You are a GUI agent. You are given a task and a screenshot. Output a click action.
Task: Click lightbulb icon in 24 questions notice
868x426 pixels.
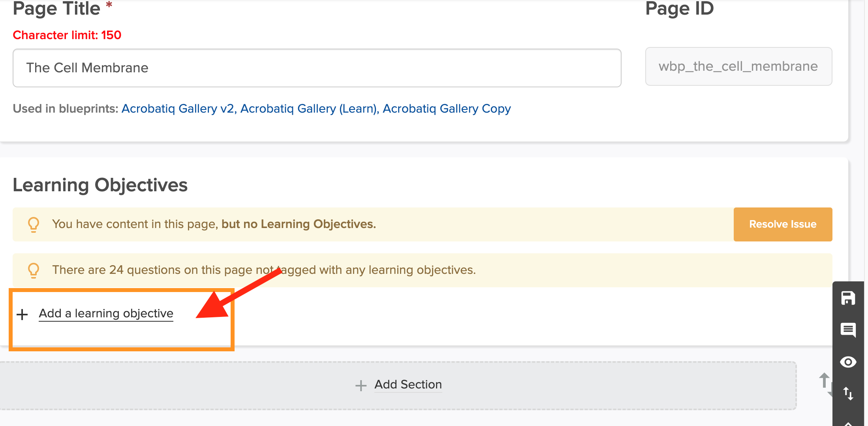[34, 270]
